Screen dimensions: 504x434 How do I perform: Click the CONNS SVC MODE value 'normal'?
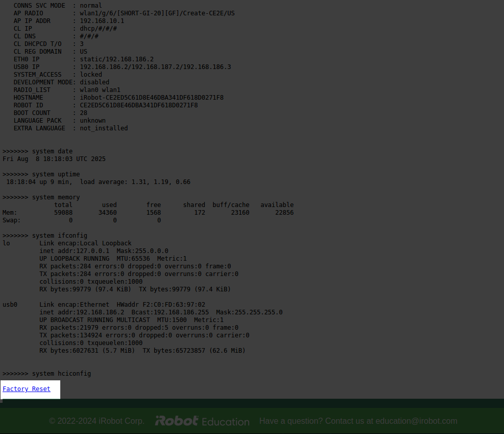tap(91, 6)
